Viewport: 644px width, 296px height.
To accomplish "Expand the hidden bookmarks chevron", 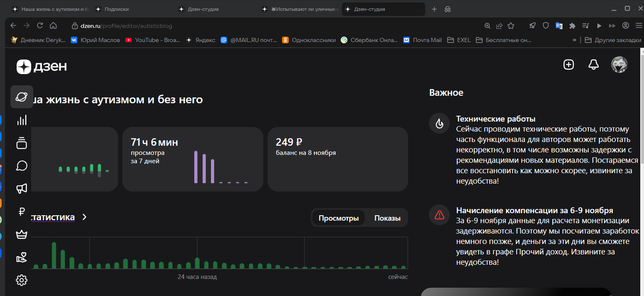I will point(575,40).
